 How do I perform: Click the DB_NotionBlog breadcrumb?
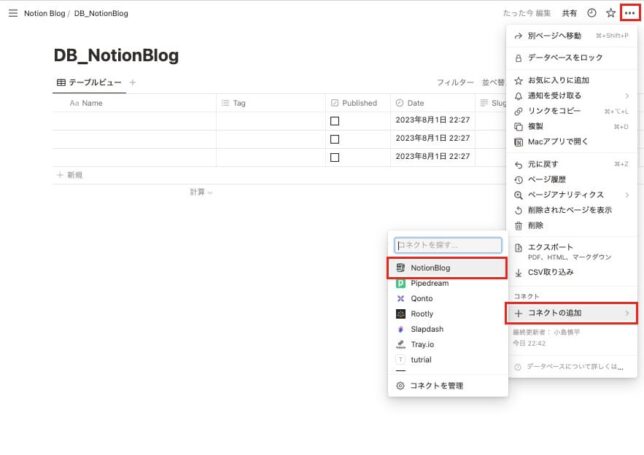pos(101,14)
